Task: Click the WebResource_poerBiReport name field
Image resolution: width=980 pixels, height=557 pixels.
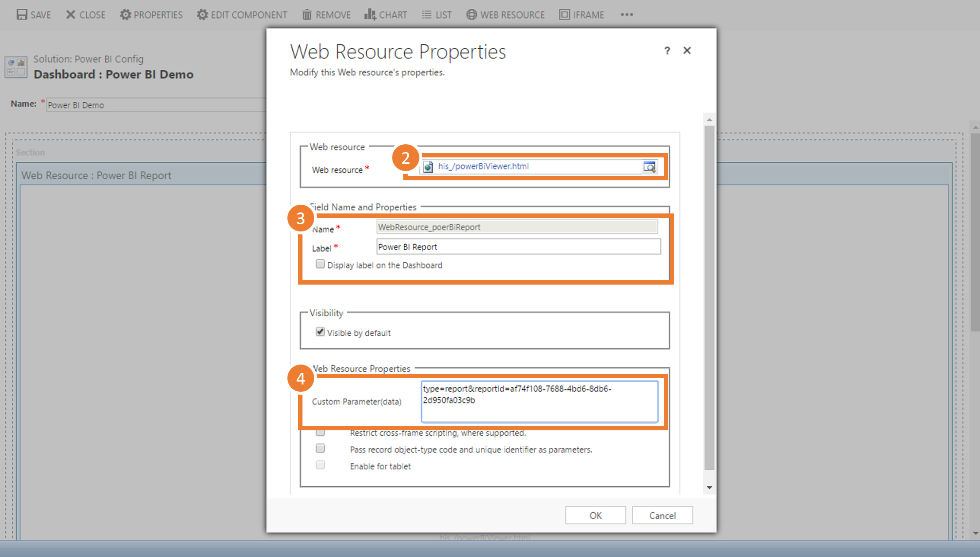Action: (x=517, y=227)
